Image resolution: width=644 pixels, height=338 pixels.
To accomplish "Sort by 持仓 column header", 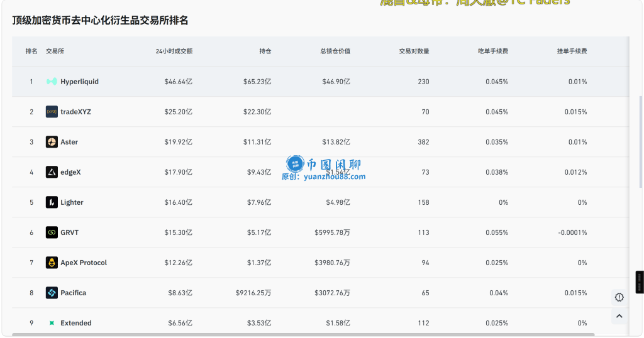I will coord(265,52).
